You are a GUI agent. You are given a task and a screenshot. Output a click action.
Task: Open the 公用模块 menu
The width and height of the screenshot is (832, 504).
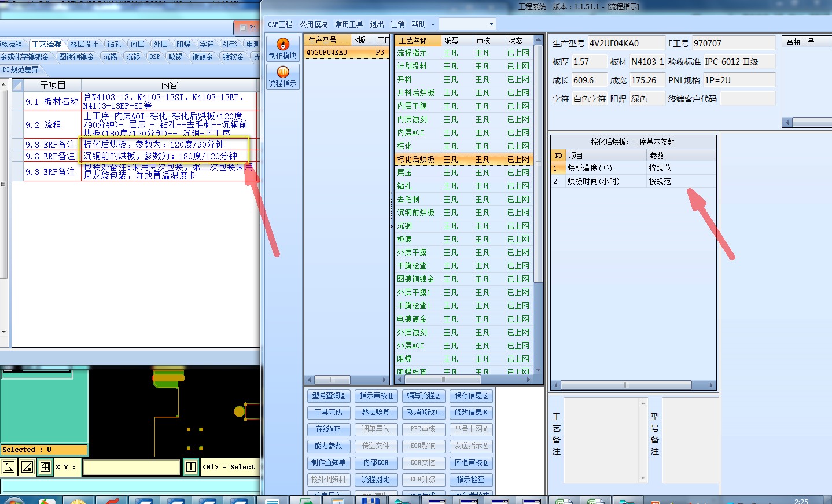(314, 24)
